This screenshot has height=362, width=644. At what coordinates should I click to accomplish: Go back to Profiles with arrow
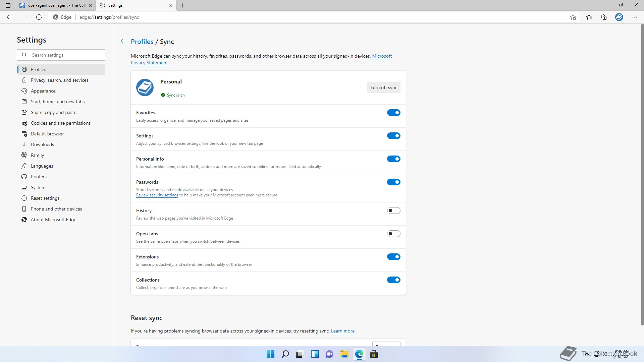click(x=123, y=41)
